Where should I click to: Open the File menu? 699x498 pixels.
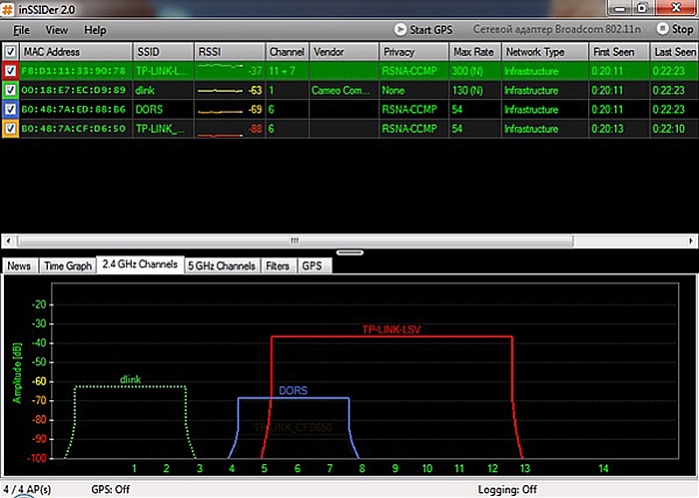[21, 30]
